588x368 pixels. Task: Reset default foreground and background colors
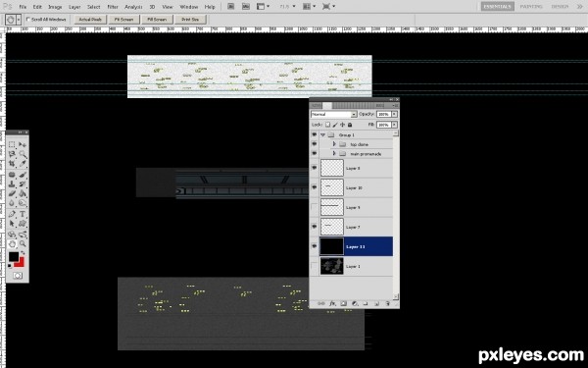point(10,266)
